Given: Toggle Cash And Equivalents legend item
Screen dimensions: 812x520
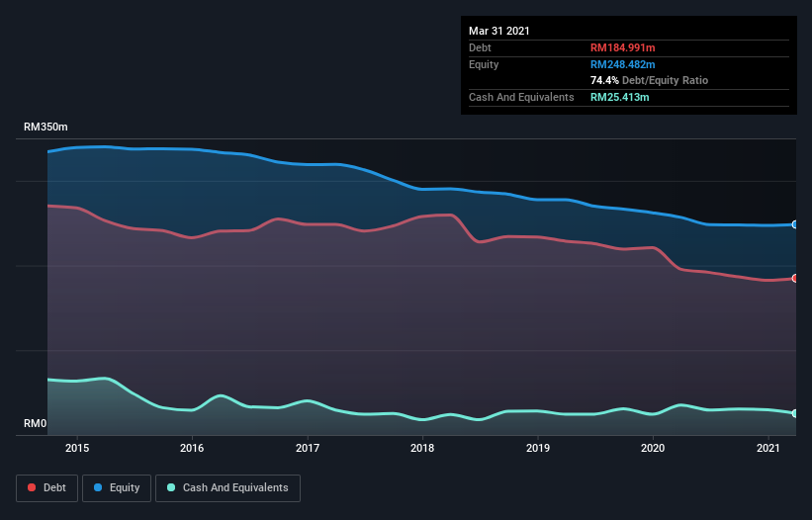Looking at the screenshot, I should [x=227, y=487].
